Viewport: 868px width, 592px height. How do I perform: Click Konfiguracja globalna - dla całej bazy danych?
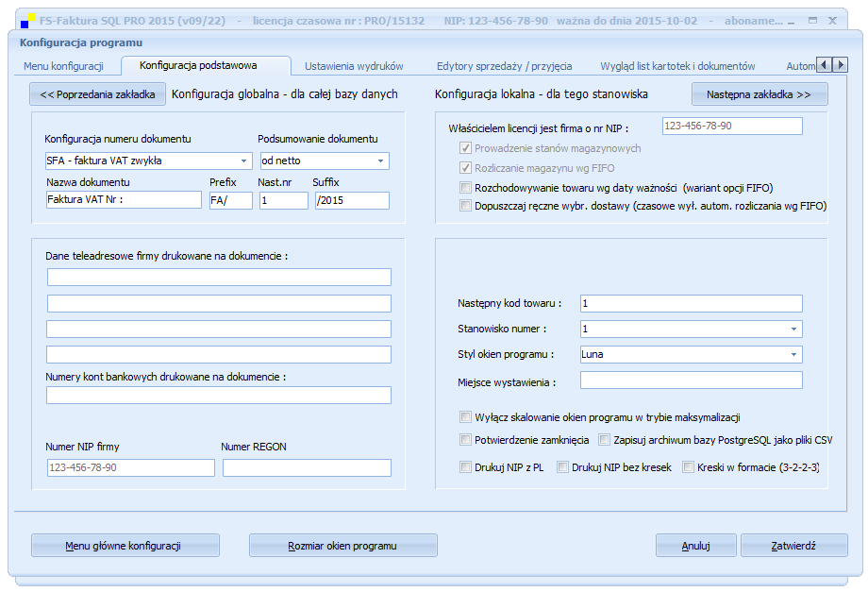click(x=285, y=94)
